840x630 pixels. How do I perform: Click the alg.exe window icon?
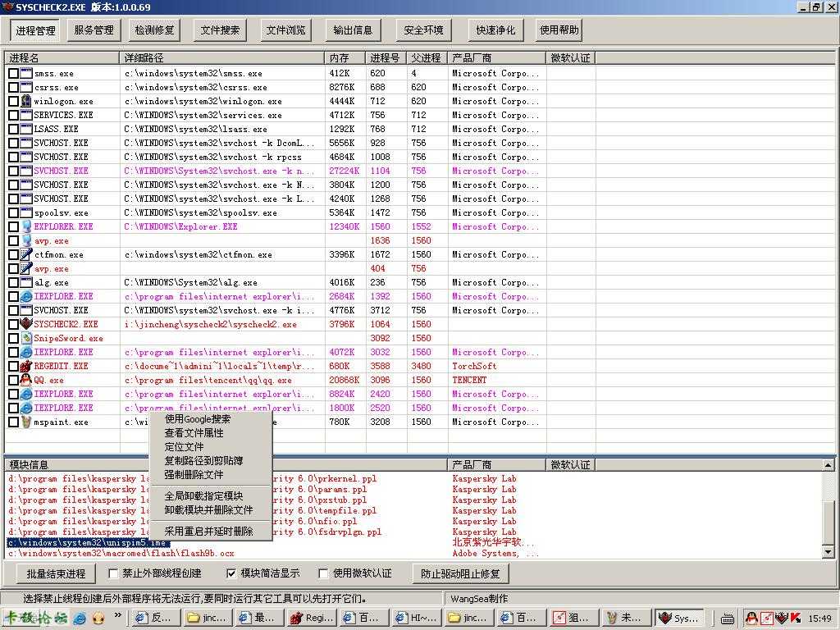[x=26, y=282]
